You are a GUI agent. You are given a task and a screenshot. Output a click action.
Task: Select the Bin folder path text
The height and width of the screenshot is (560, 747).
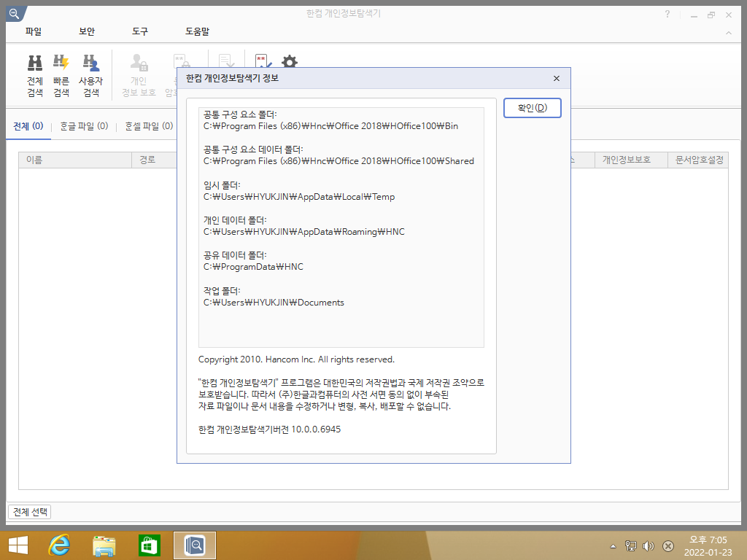(330, 126)
